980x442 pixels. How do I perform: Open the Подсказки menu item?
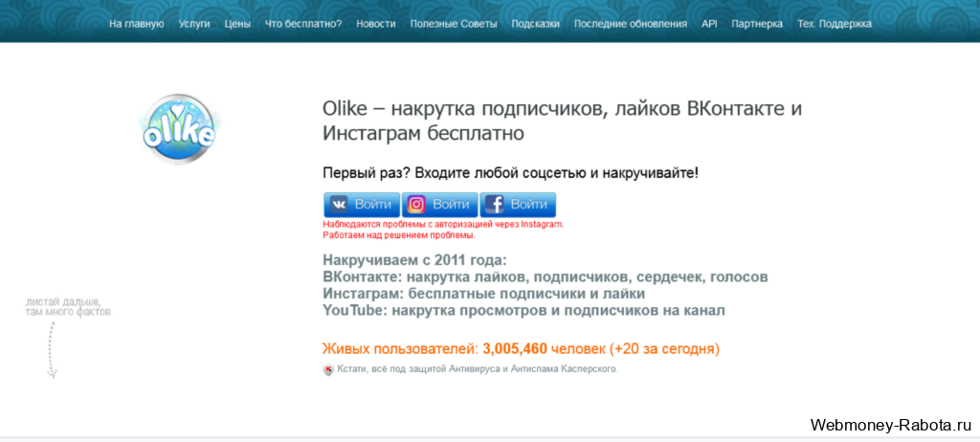(536, 24)
